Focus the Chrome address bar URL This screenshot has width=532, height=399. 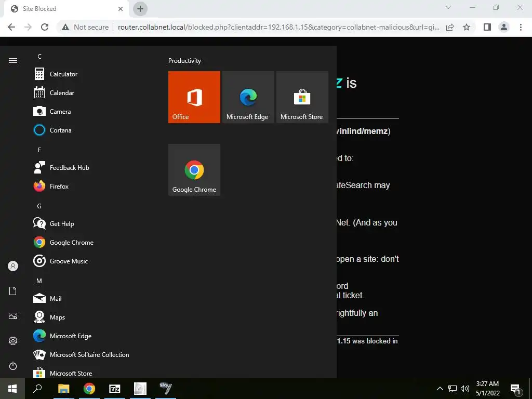(278, 27)
